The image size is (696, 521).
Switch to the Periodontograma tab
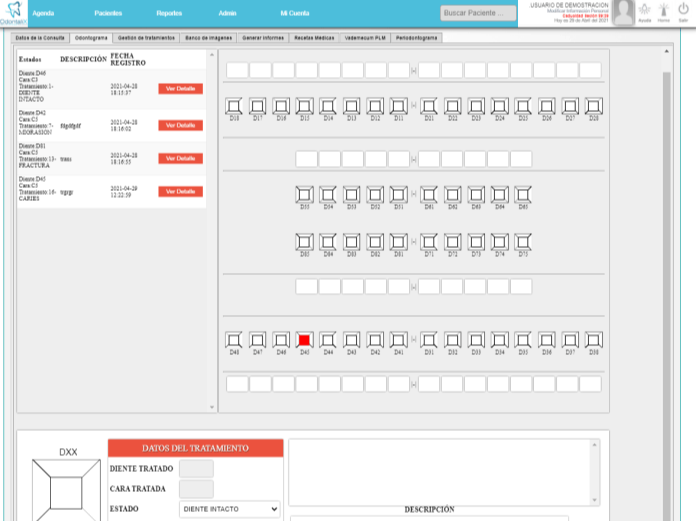tap(417, 37)
